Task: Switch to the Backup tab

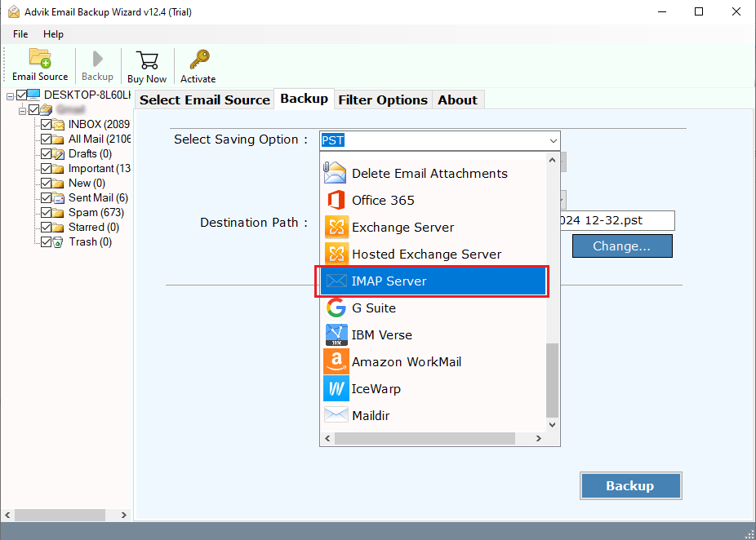Action: pos(305,99)
